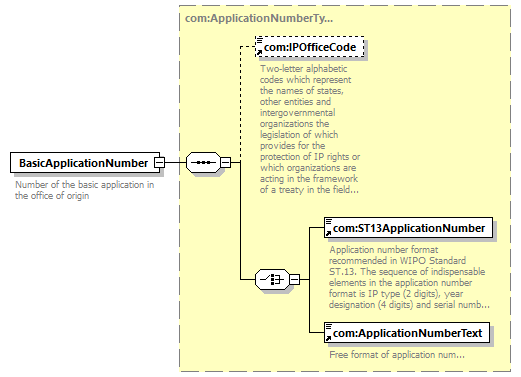Click the text-lines icon on com:ApplicationNumberText

pos(329,326)
